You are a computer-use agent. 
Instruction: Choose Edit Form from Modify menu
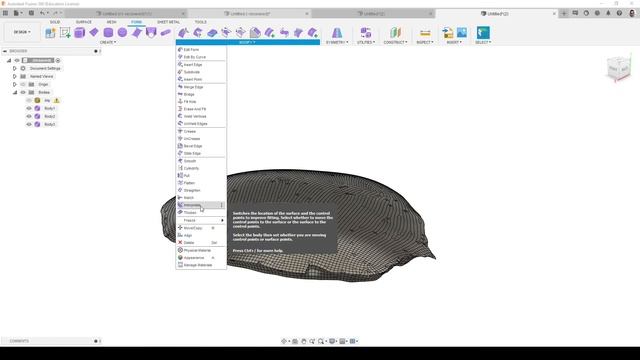pyautogui.click(x=201, y=50)
